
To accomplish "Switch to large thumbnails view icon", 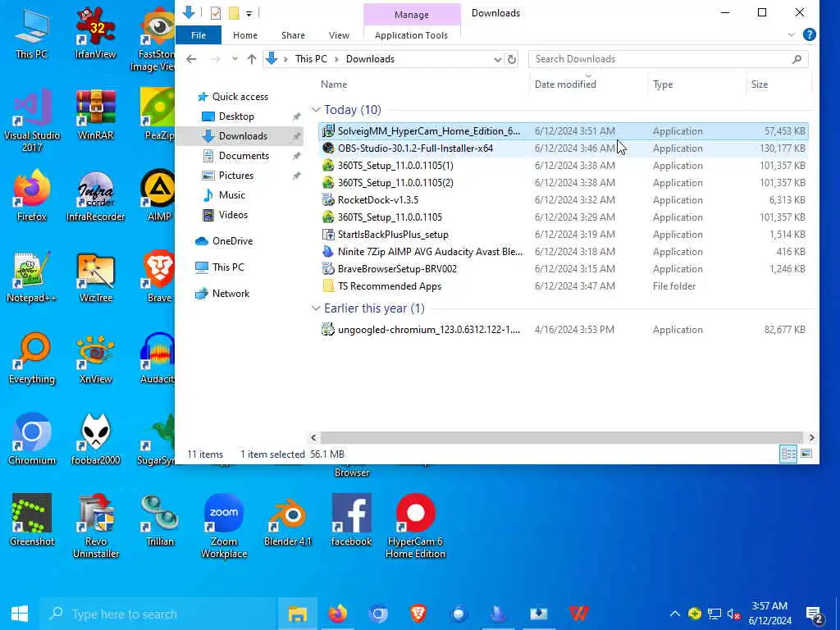I will pyautogui.click(x=806, y=454).
